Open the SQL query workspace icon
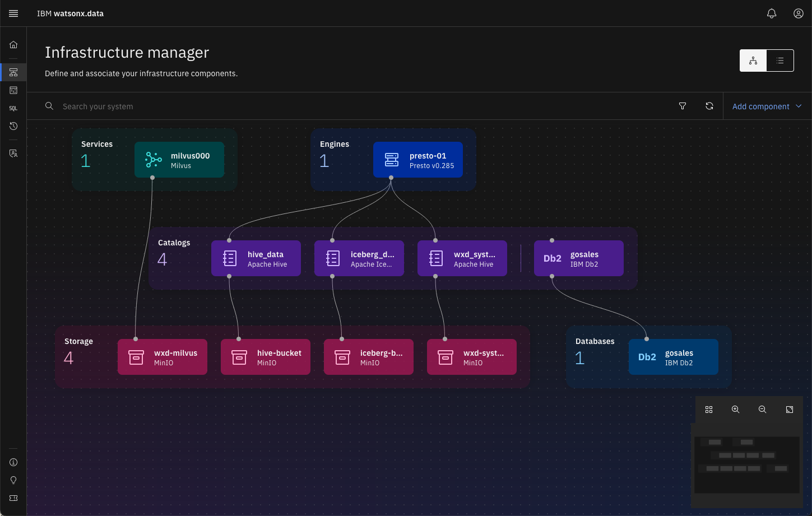This screenshot has height=516, width=812. 13,108
